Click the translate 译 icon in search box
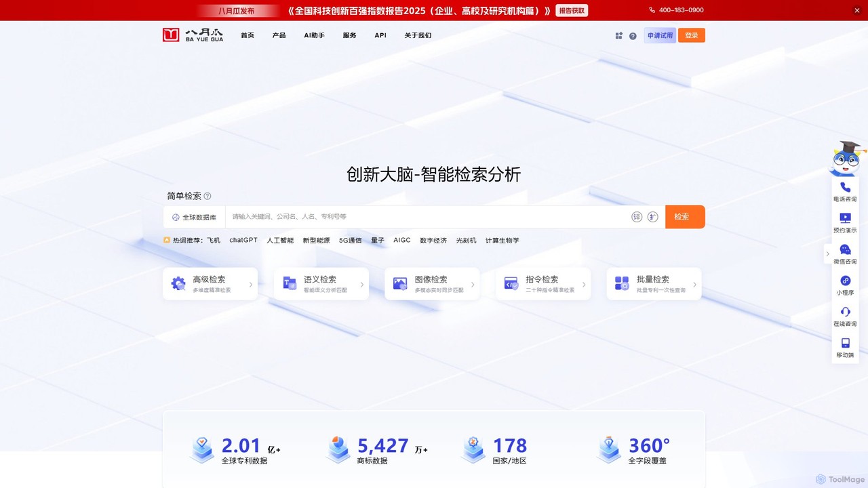 pyautogui.click(x=637, y=217)
